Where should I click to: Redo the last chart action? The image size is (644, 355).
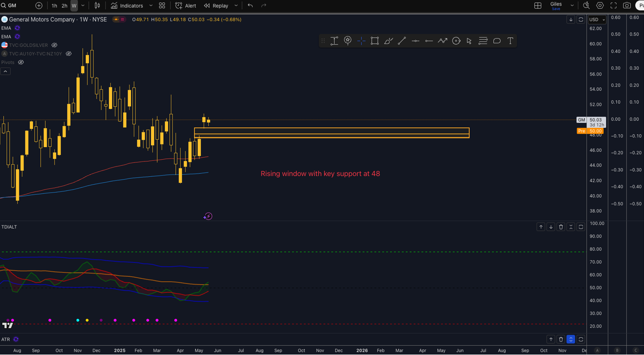click(x=264, y=6)
